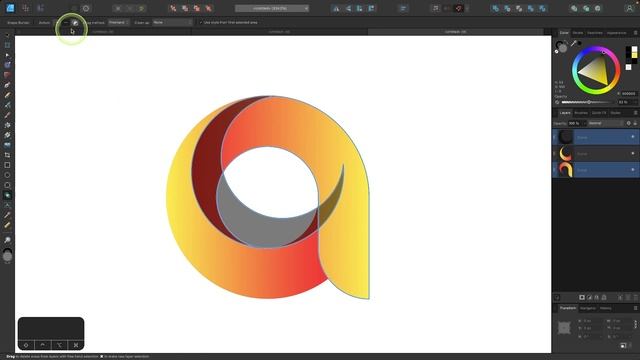Toggle visibility of the bottom arch layer

point(633,169)
